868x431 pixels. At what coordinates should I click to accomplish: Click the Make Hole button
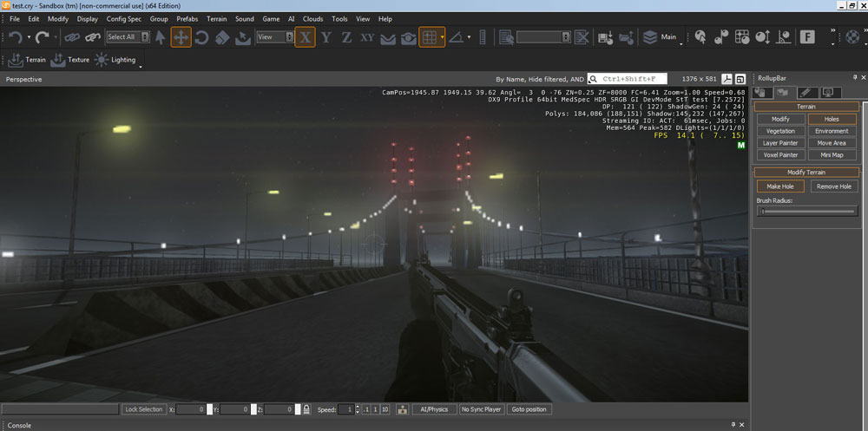(x=780, y=186)
